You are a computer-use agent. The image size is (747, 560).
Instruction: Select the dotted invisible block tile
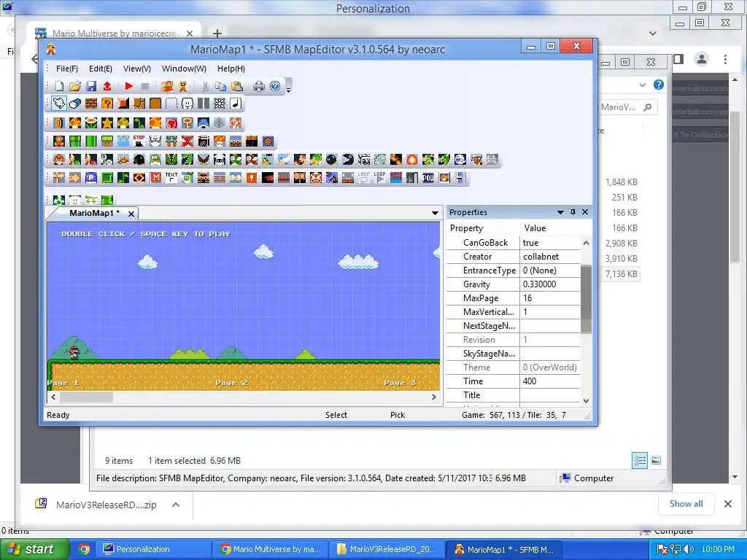[171, 104]
